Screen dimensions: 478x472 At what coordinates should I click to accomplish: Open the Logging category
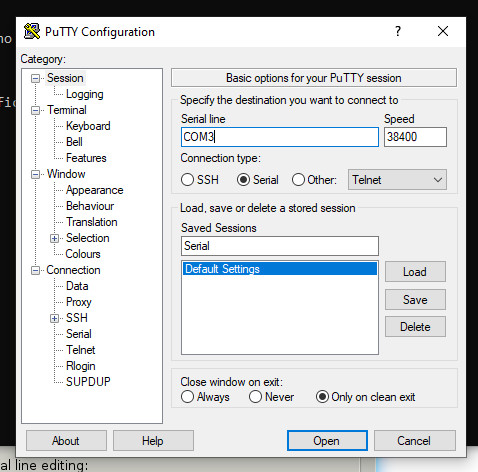coord(85,94)
